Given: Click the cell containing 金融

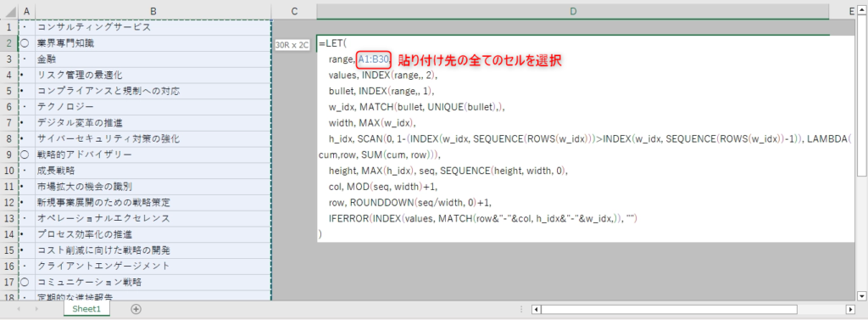Looking at the screenshot, I should 153,59.
